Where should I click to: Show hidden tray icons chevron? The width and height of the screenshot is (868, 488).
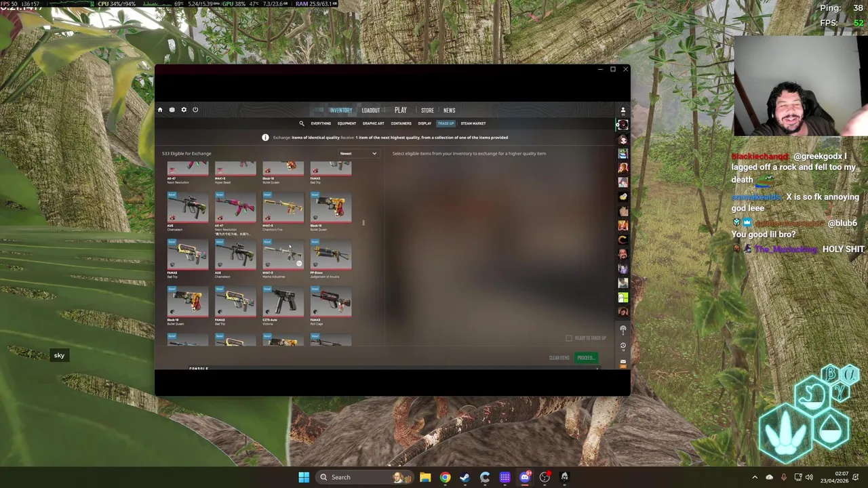[755, 477]
